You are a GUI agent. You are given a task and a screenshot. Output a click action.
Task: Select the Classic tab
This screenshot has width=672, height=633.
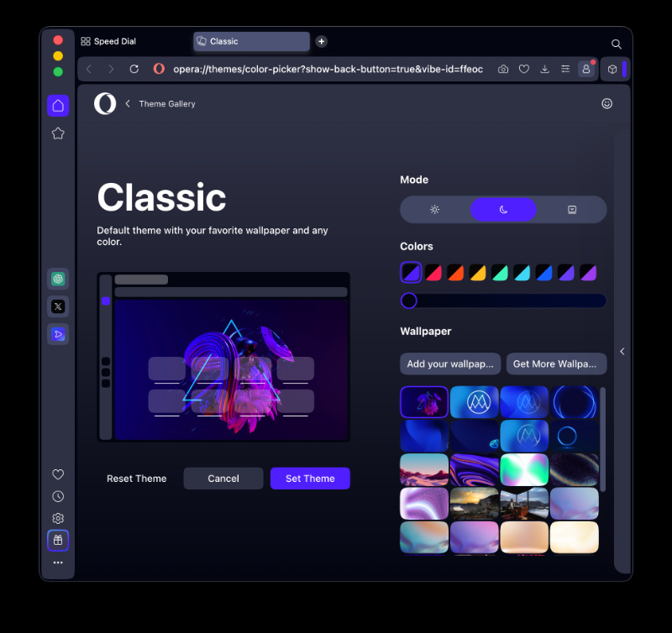point(251,41)
